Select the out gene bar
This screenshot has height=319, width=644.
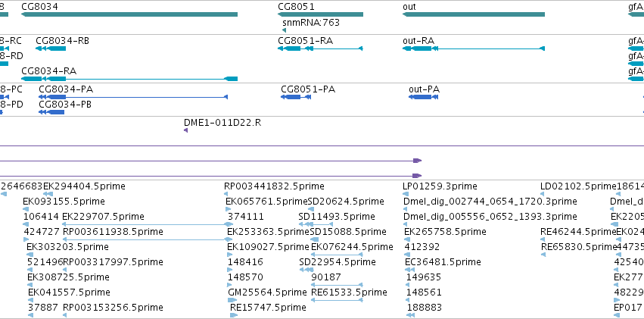pyautogui.click(x=474, y=15)
